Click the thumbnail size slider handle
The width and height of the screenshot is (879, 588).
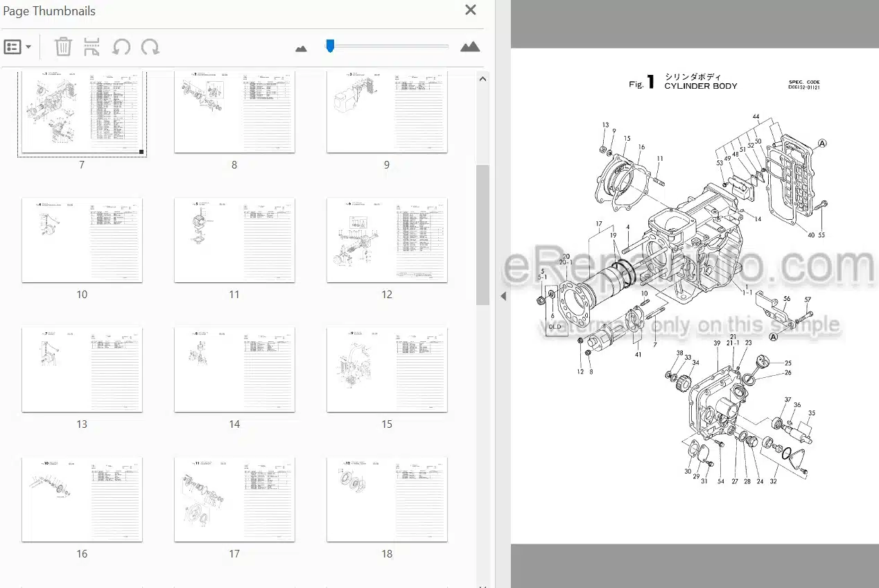coord(330,46)
